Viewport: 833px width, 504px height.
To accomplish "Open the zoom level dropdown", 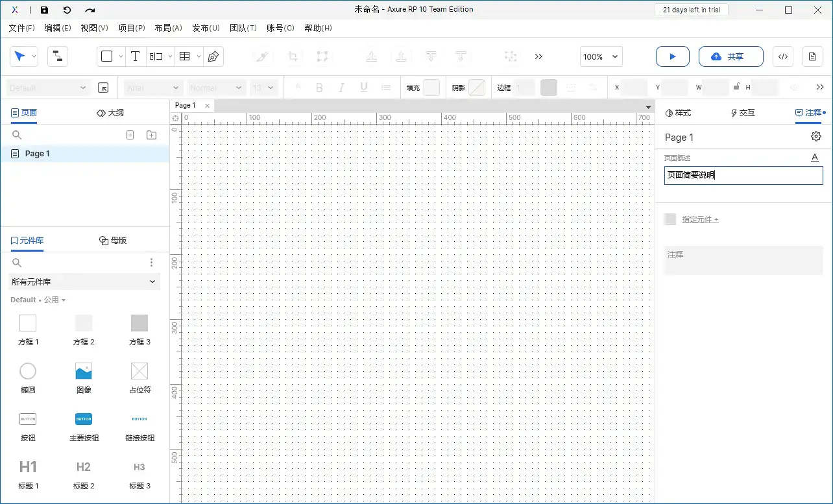I will tap(600, 56).
